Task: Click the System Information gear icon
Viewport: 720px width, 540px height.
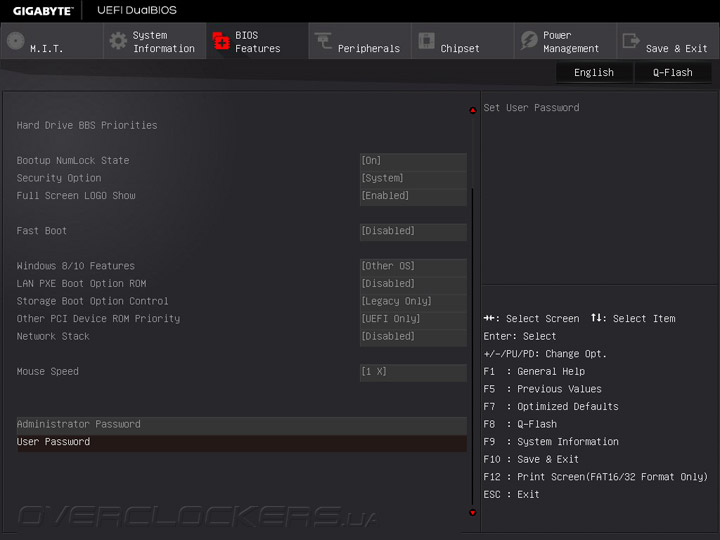Action: click(x=118, y=41)
